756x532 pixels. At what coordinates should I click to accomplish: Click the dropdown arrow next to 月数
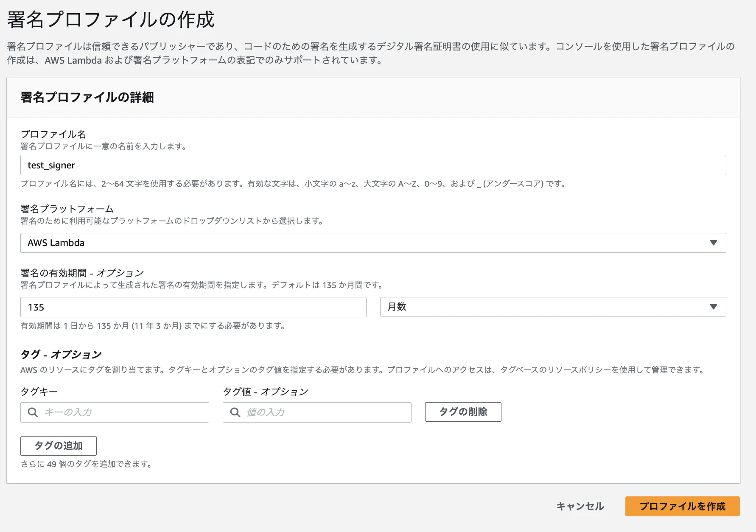pos(713,307)
